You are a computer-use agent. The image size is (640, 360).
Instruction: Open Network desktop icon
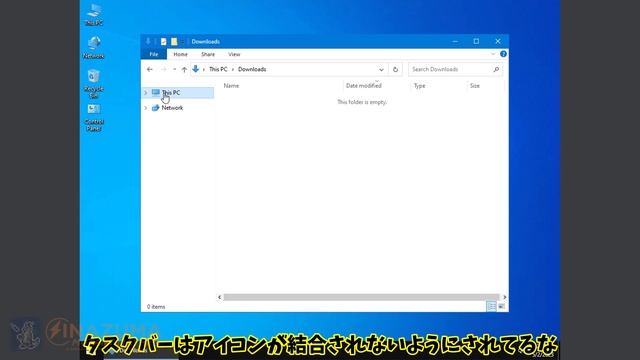click(94, 47)
